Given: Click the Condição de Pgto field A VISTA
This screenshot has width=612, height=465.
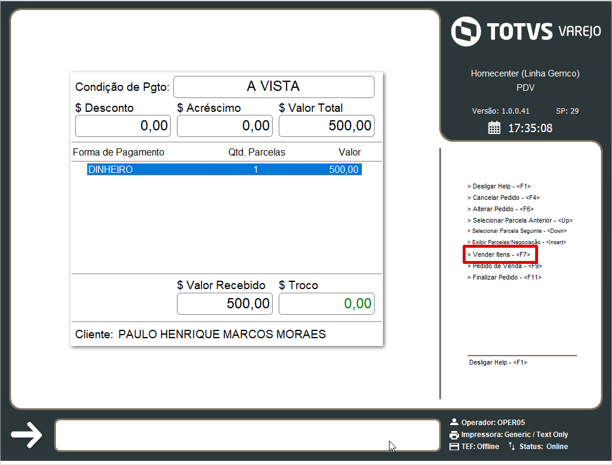Looking at the screenshot, I should click(274, 87).
